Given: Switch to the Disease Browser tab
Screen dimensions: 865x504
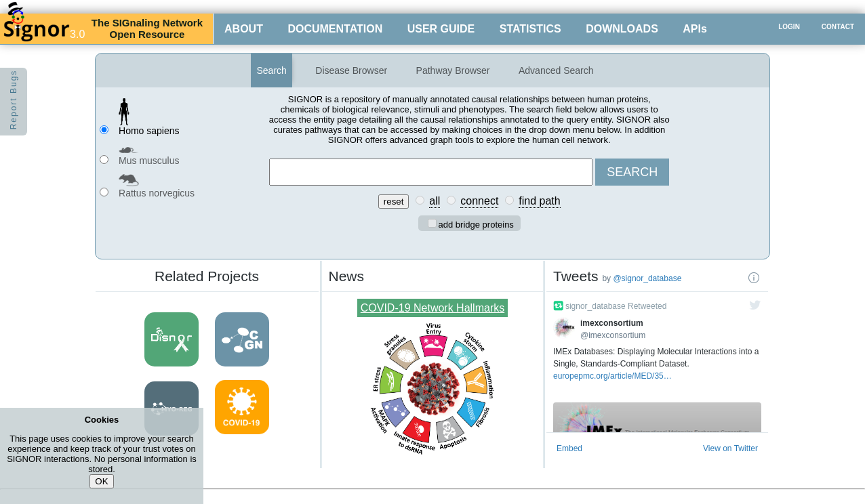Looking at the screenshot, I should click(351, 70).
